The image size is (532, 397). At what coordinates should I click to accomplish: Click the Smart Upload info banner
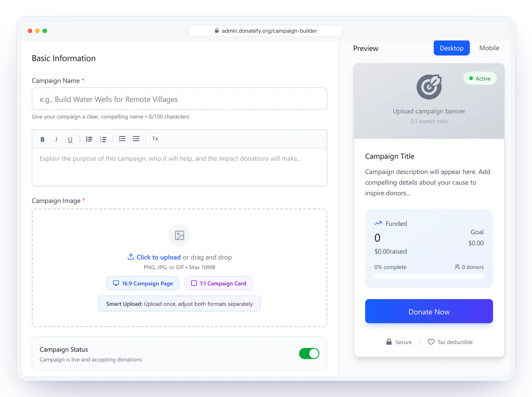click(179, 304)
